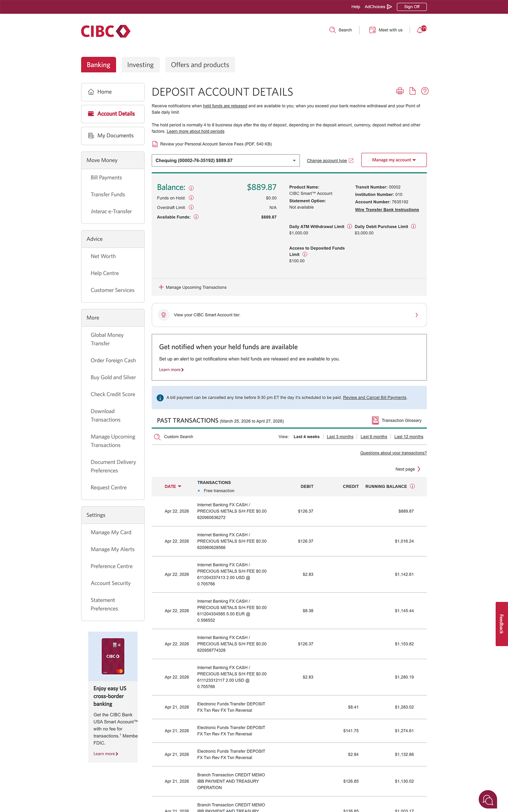Click the Transaction Glossary book icon
Image resolution: width=508 pixels, height=812 pixels.
coord(375,420)
